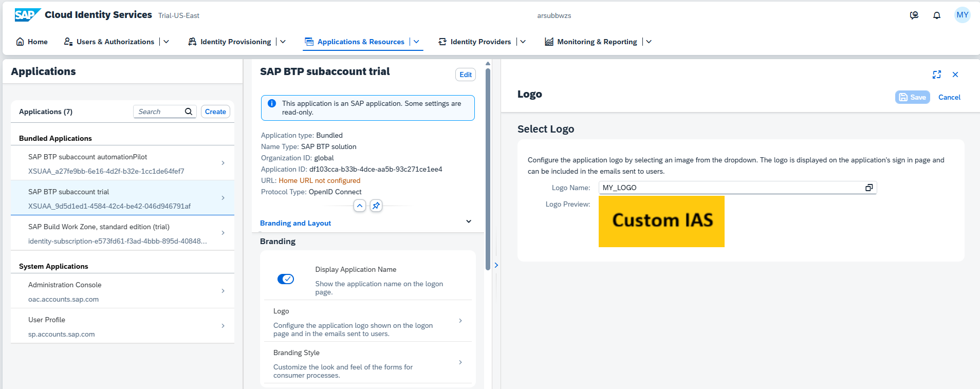Go to the Home menu item

tap(32, 42)
